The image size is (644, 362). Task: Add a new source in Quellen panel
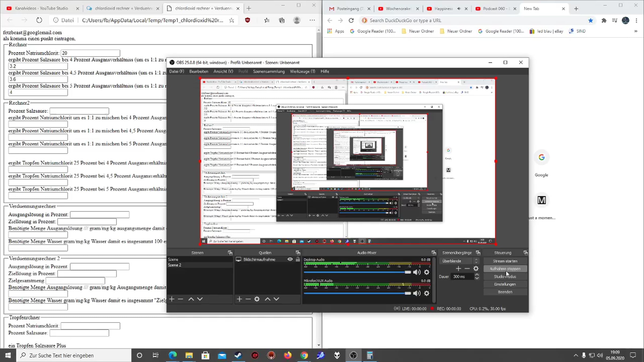tap(239, 299)
